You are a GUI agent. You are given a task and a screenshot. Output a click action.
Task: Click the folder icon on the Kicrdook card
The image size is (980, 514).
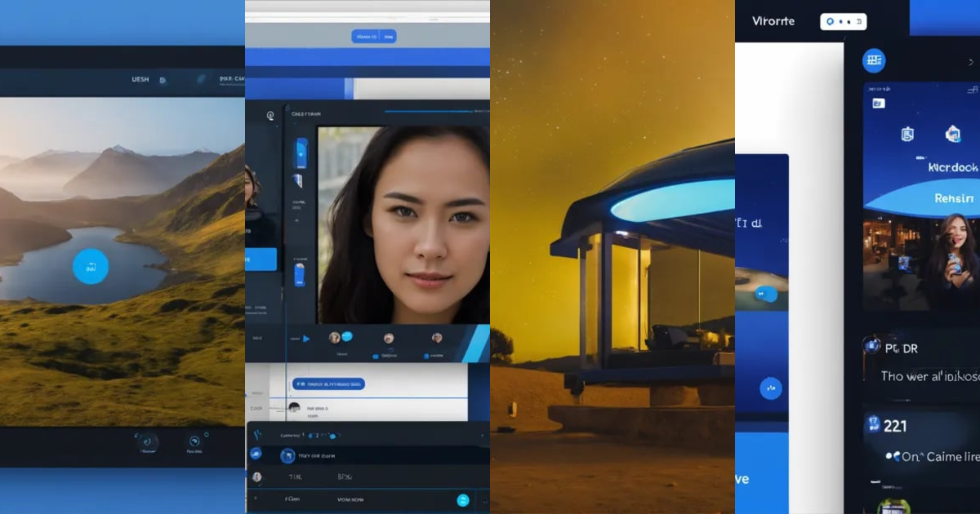tap(951, 134)
